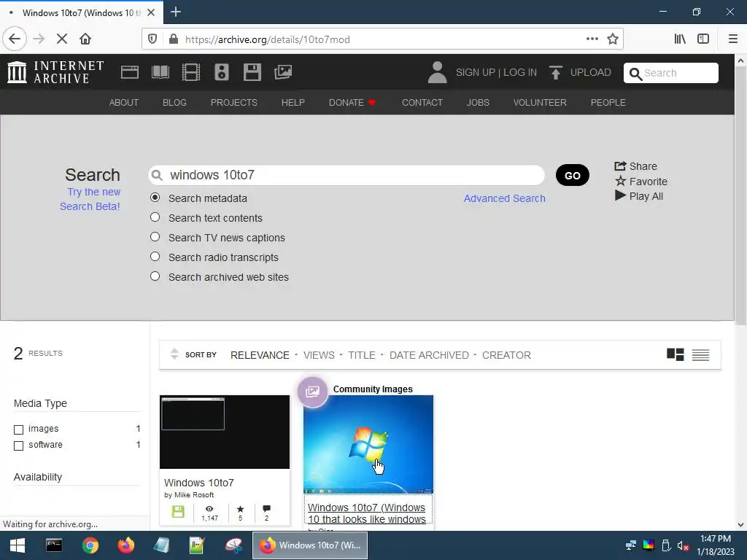Screen dimensions: 747x560
Task: Open the Windows 10to7 Windows 7 logo thumbnail
Action: click(x=368, y=444)
